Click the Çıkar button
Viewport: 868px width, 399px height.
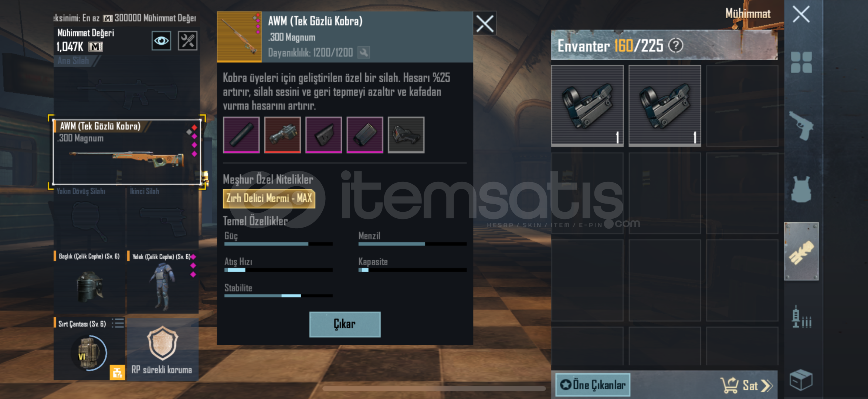click(x=345, y=324)
